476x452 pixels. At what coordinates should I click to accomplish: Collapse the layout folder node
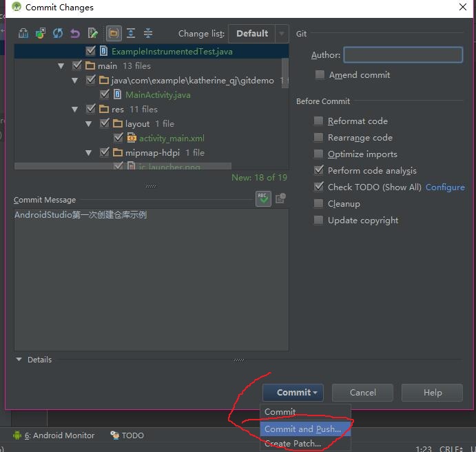pyautogui.click(x=89, y=124)
